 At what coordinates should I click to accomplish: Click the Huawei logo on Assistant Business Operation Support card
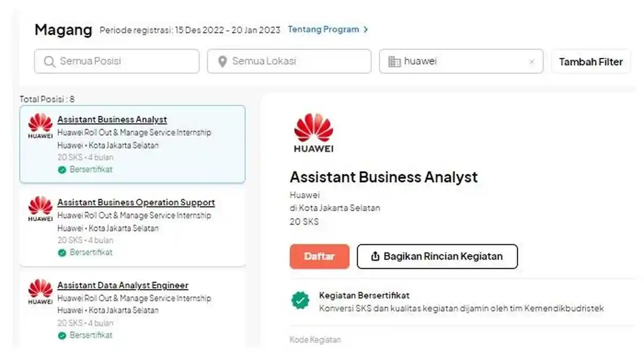[40, 209]
